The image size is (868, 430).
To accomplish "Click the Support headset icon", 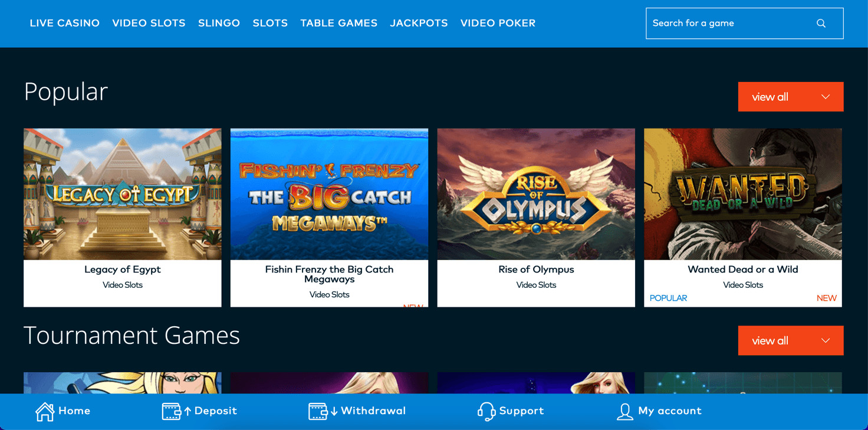I will click(x=486, y=411).
